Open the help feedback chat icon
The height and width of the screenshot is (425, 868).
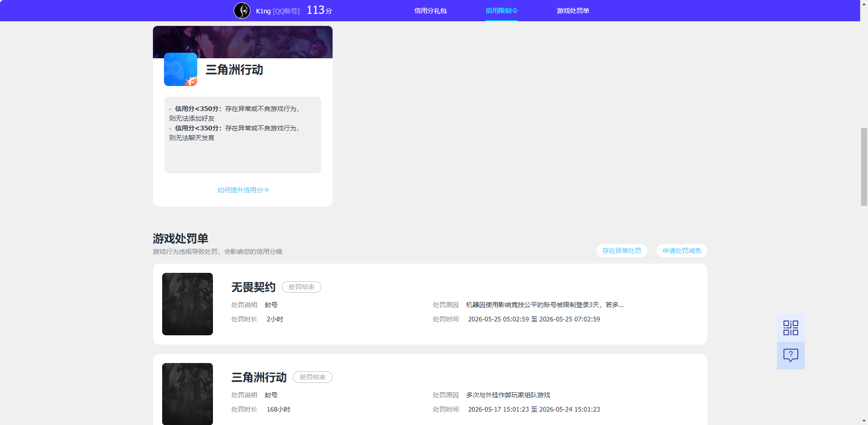coord(790,355)
